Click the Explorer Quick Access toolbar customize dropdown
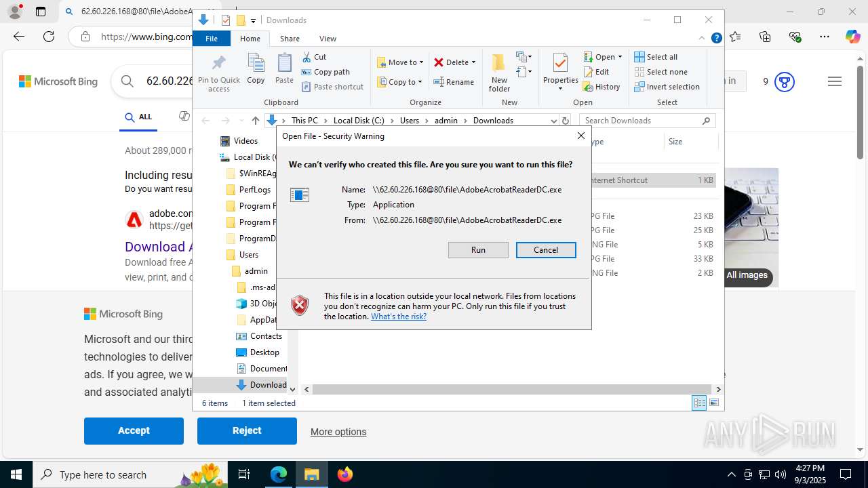The width and height of the screenshot is (868, 488). [x=253, y=20]
